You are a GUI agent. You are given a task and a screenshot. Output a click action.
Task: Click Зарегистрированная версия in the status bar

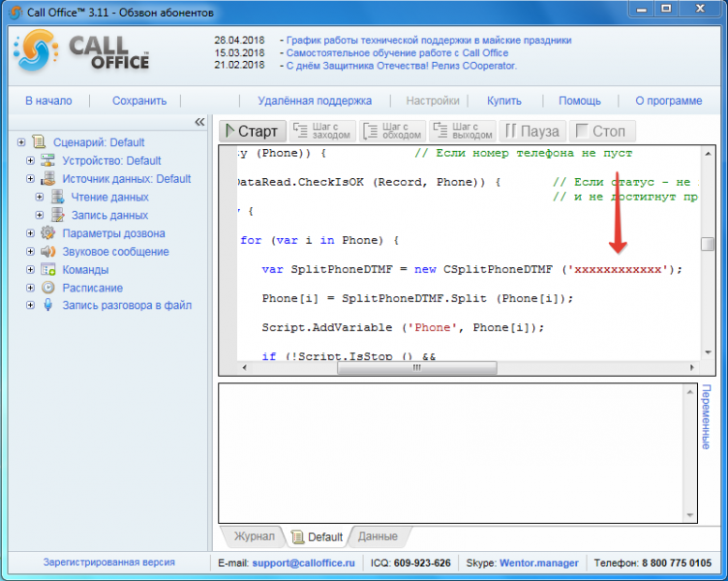coord(109,562)
